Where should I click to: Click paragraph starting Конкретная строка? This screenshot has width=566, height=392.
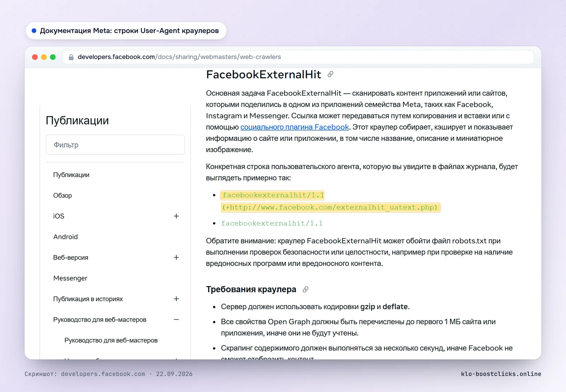pyautogui.click(x=362, y=172)
